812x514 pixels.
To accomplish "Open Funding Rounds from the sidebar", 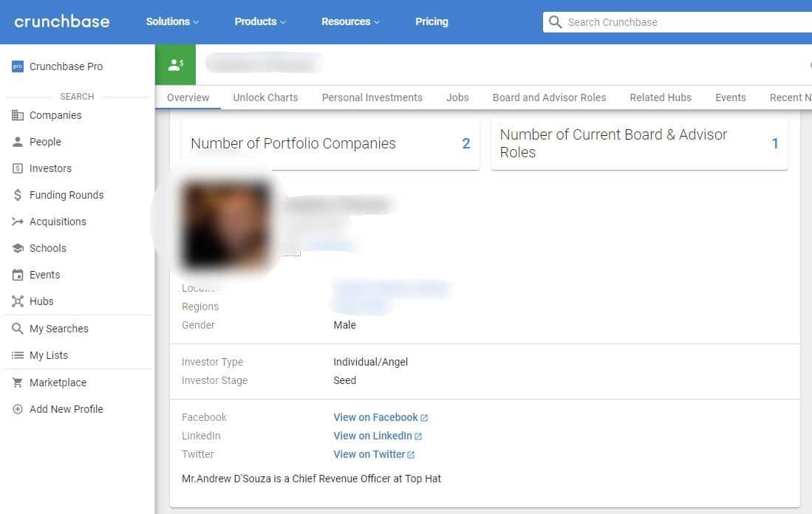I will click(18, 195).
